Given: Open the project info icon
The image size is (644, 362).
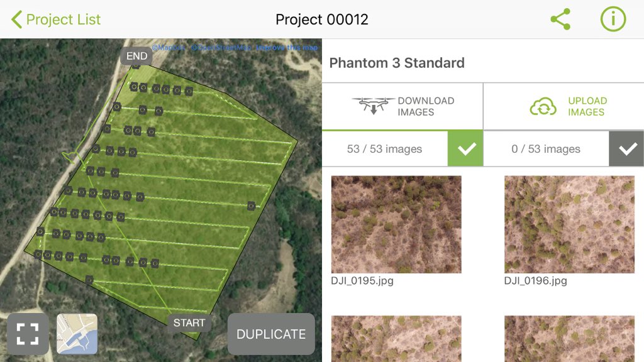Looking at the screenshot, I should [613, 19].
